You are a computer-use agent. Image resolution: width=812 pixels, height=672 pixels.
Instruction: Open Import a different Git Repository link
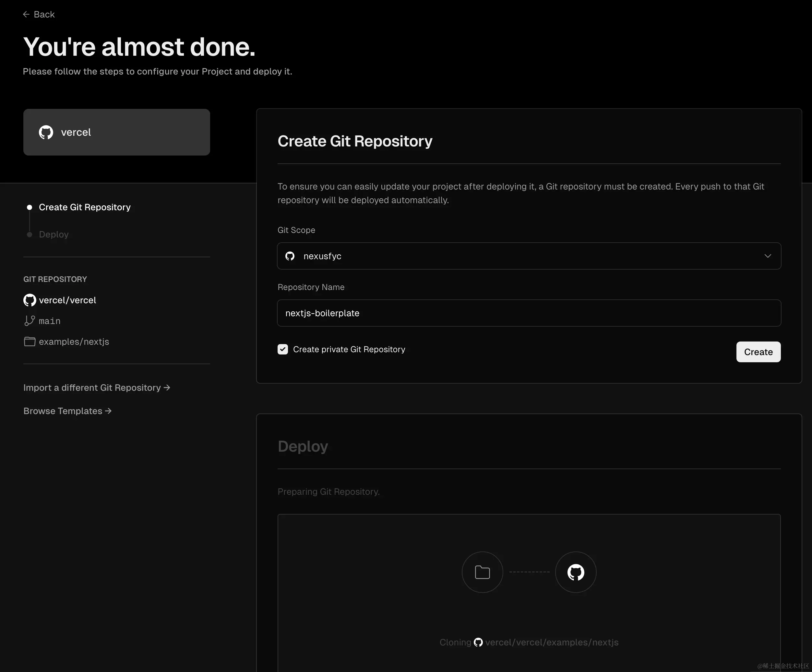click(97, 388)
